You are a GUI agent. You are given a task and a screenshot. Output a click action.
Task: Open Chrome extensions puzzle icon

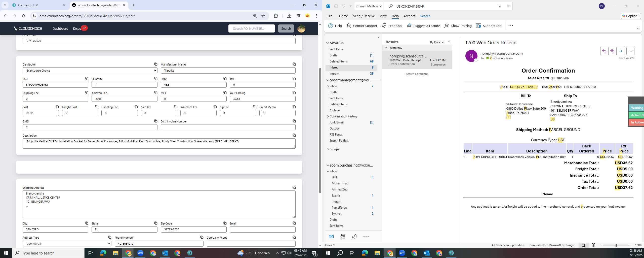[276, 16]
